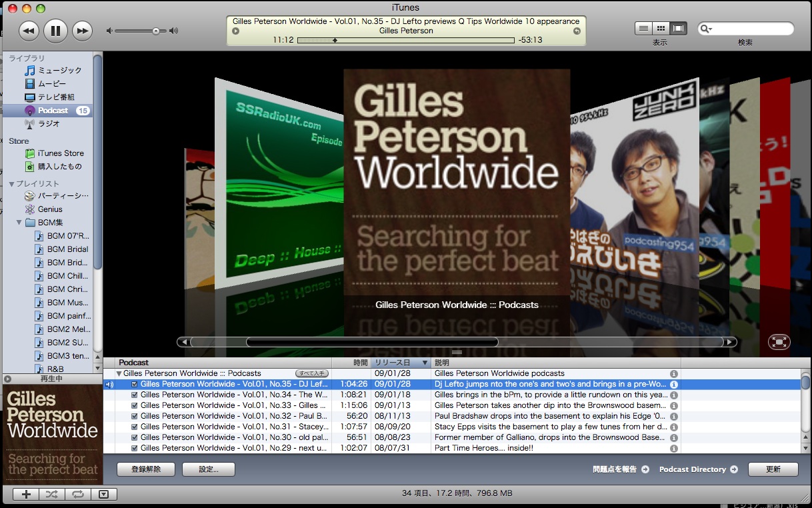Viewport: 812px width, 508px height.
Task: Uncheck the Vol.01, No.34 episode checkbox
Action: pos(135,395)
